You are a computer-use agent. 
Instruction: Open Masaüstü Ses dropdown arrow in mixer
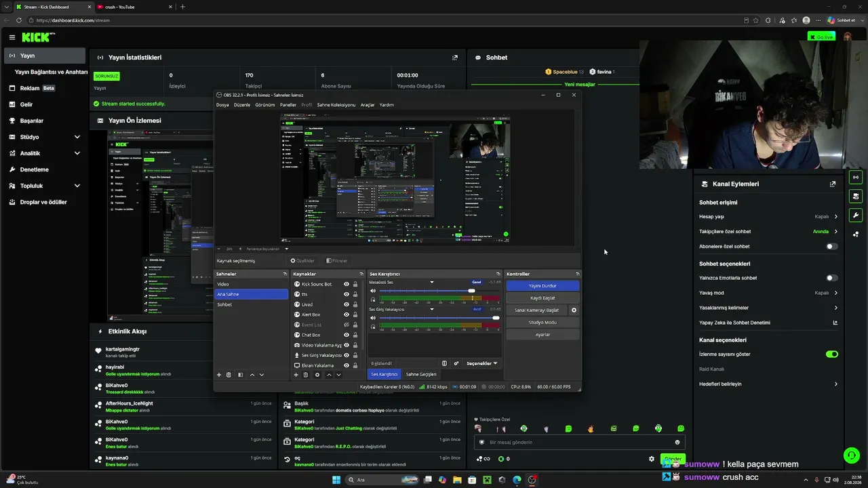(x=432, y=283)
